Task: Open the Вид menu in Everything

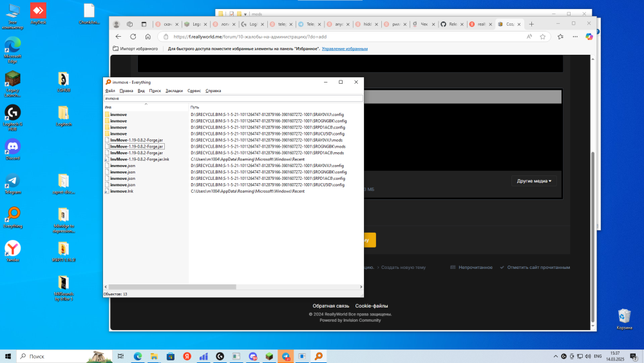Action: (141, 91)
